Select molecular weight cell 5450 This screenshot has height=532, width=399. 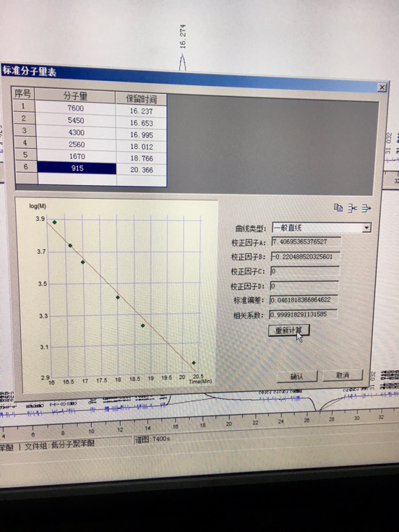pos(76,121)
